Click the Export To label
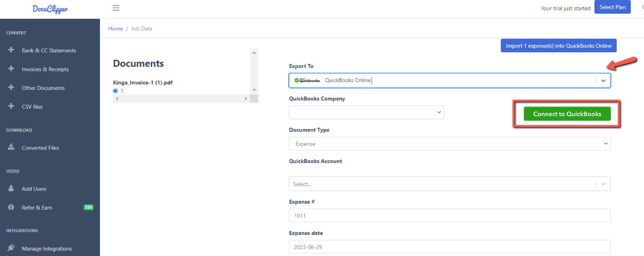 point(301,66)
